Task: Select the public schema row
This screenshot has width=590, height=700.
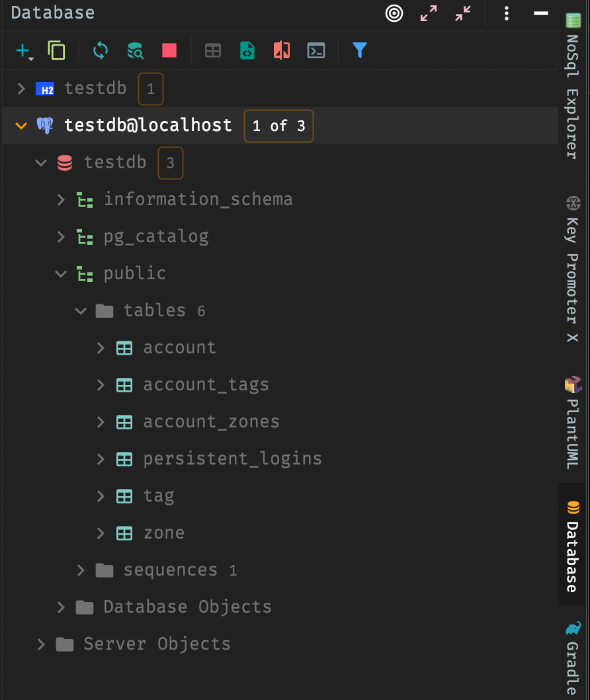Action: pyautogui.click(x=280, y=274)
